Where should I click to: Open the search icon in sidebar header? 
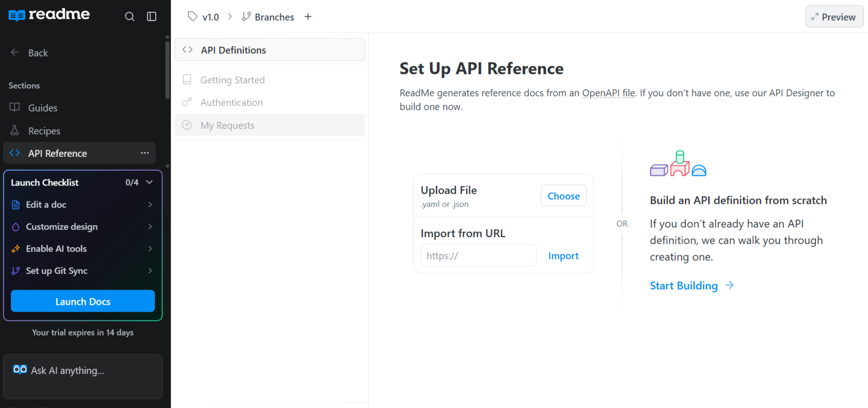point(129,16)
